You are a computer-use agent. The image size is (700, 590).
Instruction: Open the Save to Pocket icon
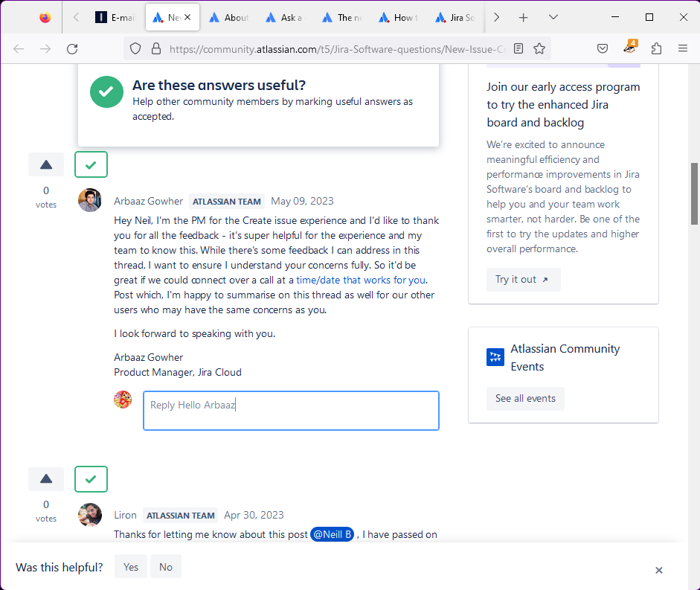[603, 48]
